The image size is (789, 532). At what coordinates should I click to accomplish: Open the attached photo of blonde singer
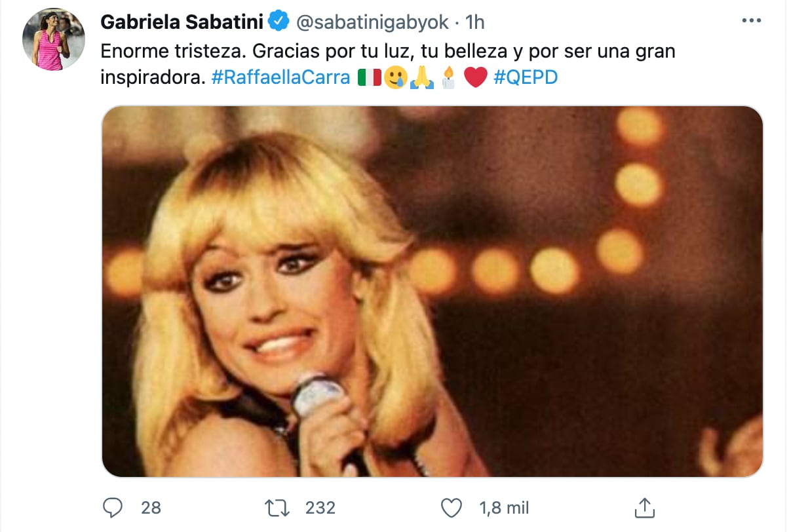(433, 292)
